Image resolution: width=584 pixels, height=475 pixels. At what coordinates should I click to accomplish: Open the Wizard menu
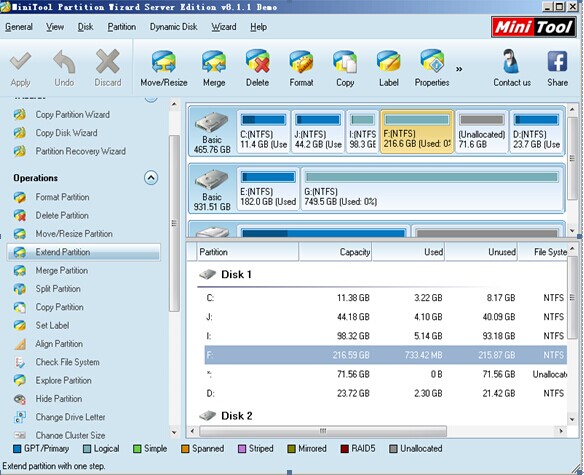pos(223,27)
